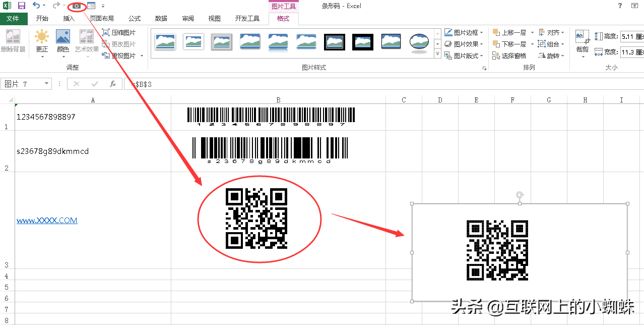Switch to the Formulas (公式) tab
The image size is (644, 325).
coord(135,19)
